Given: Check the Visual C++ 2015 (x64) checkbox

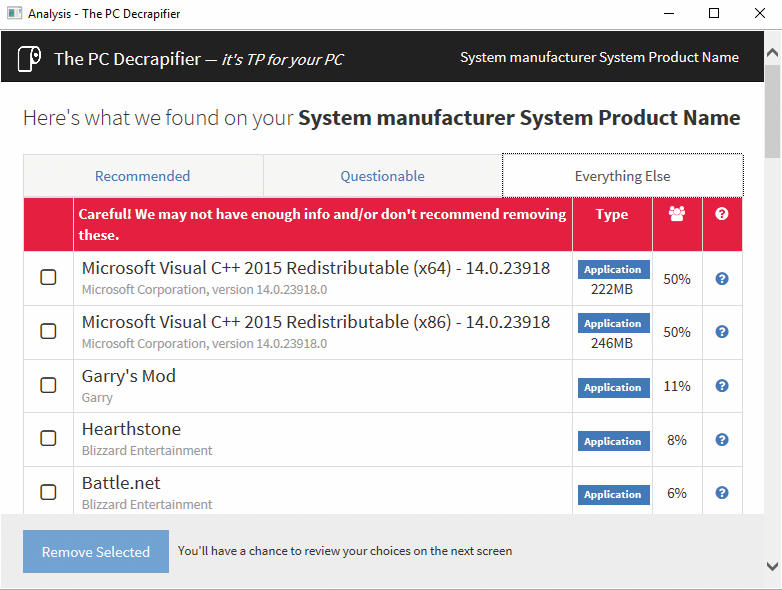Looking at the screenshot, I should (x=48, y=277).
